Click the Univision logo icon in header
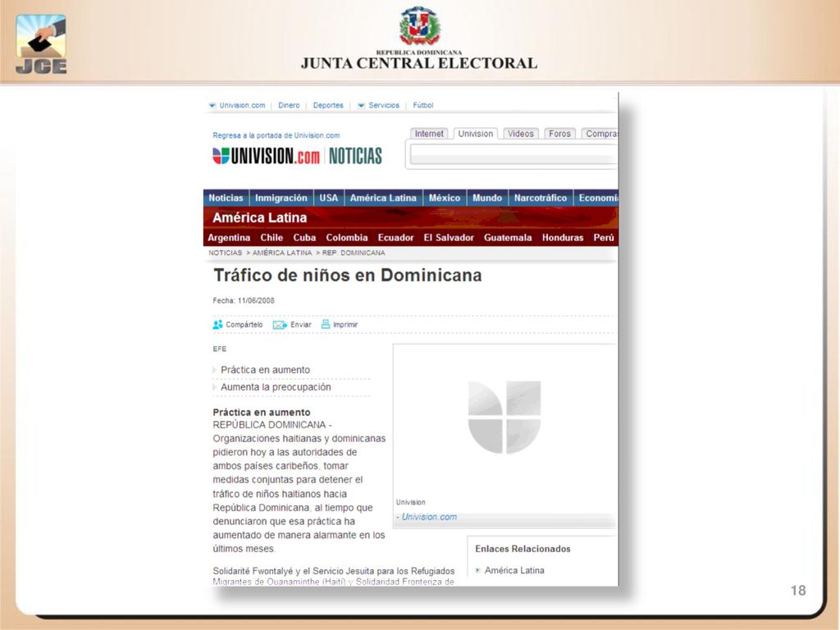The height and width of the screenshot is (630, 840). click(x=221, y=156)
